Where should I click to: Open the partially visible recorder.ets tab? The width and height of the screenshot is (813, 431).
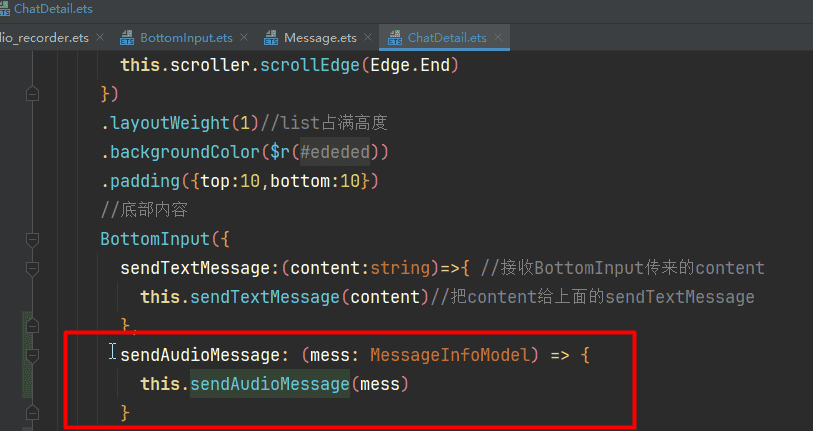[44, 38]
